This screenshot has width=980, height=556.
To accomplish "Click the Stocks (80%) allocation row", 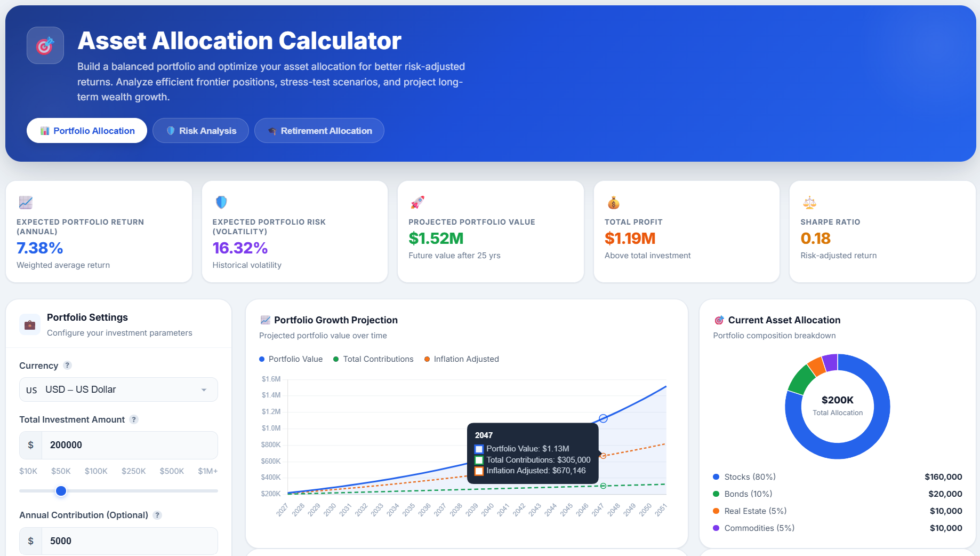I will click(838, 477).
